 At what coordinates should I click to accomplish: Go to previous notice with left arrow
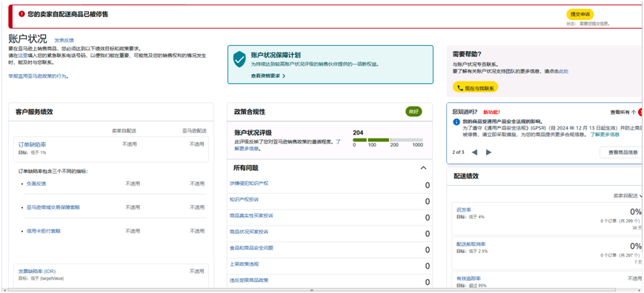click(474, 152)
